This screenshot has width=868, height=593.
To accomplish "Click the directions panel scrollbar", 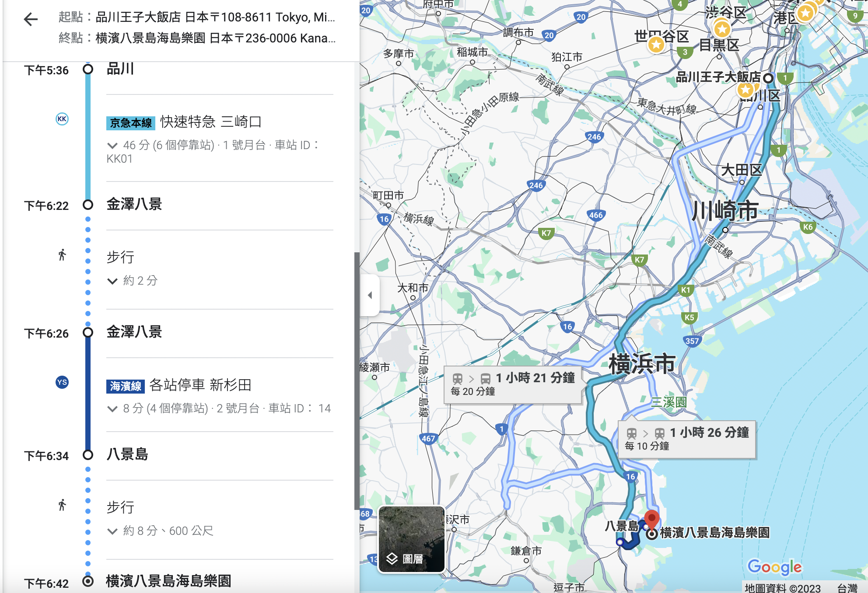I will tap(357, 380).
